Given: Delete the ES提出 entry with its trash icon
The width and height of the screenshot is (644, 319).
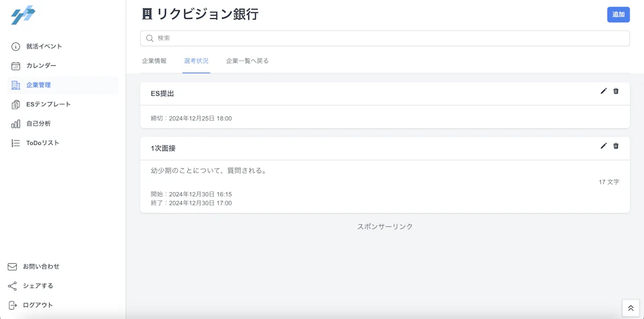Looking at the screenshot, I should tap(616, 91).
